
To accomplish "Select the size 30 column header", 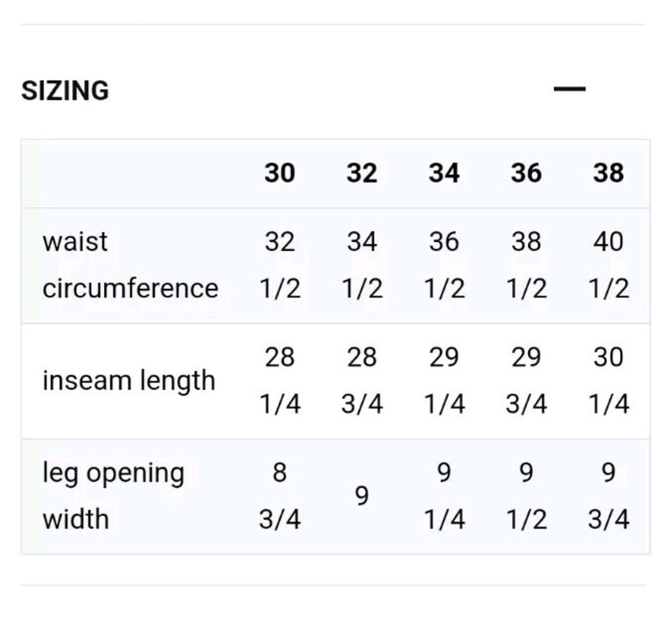I will tap(279, 173).
